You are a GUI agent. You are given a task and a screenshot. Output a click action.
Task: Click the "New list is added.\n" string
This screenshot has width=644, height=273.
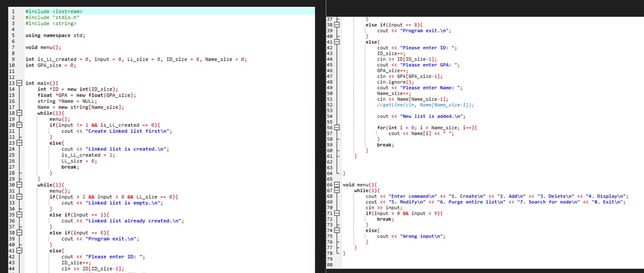[x=431, y=116]
